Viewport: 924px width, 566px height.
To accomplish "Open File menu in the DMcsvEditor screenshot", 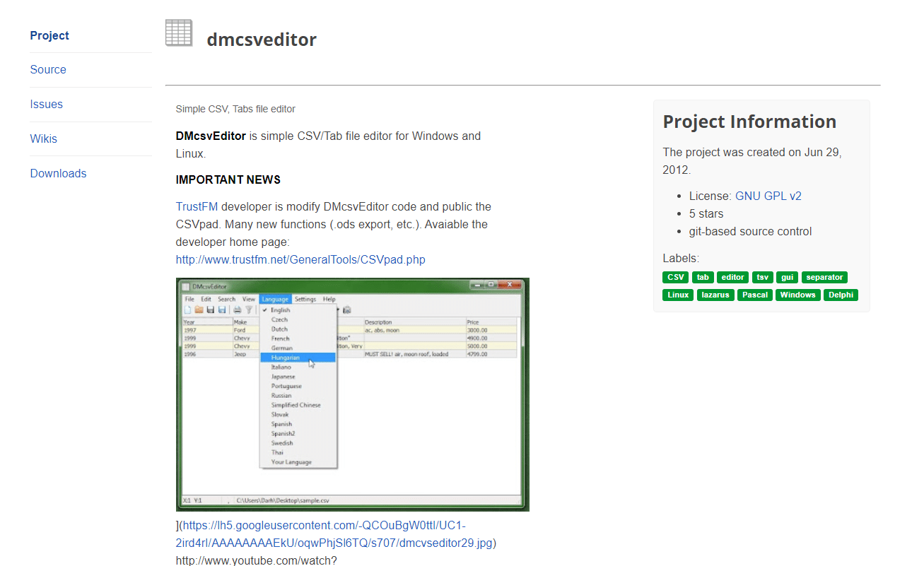I will pos(189,299).
